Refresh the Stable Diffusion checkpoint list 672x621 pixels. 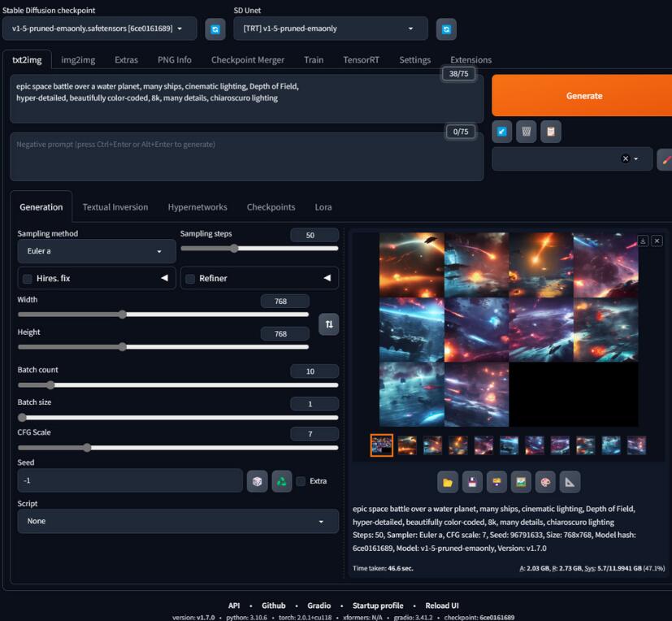pos(215,28)
